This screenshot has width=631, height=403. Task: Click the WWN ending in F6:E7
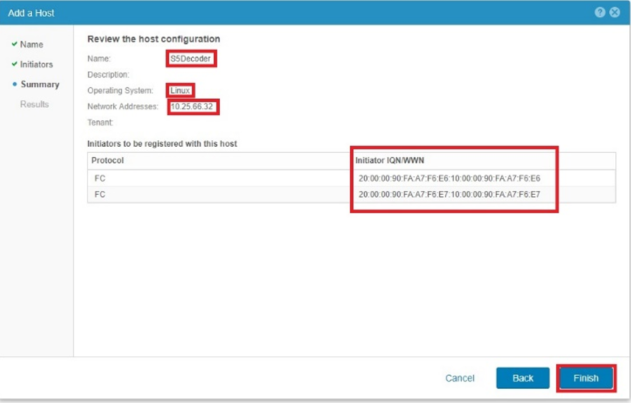pyautogui.click(x=449, y=194)
